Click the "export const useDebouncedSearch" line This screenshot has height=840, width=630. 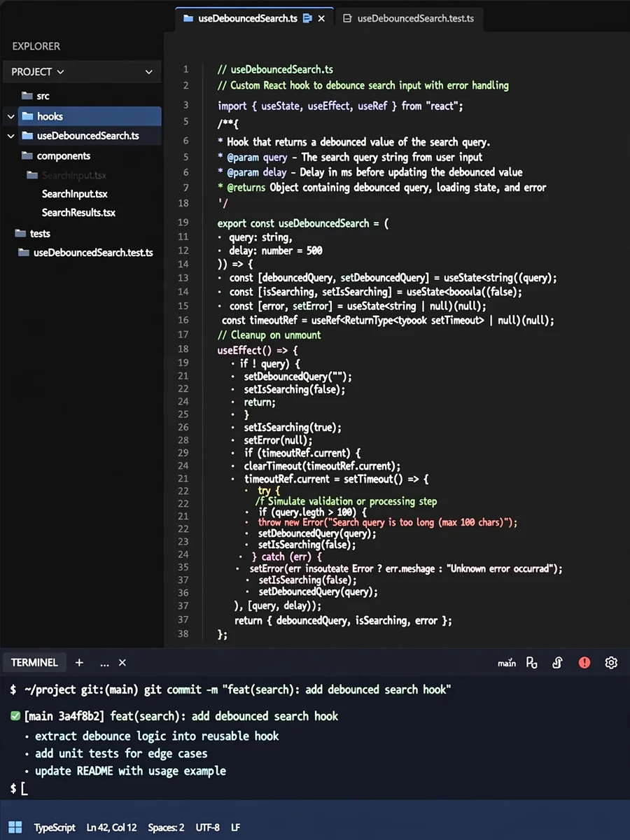pos(303,223)
